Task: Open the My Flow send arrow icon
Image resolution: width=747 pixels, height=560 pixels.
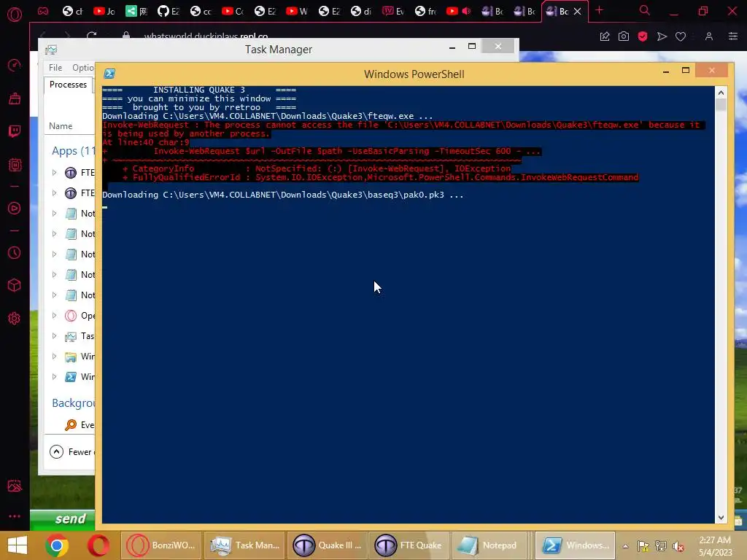Action: click(662, 36)
